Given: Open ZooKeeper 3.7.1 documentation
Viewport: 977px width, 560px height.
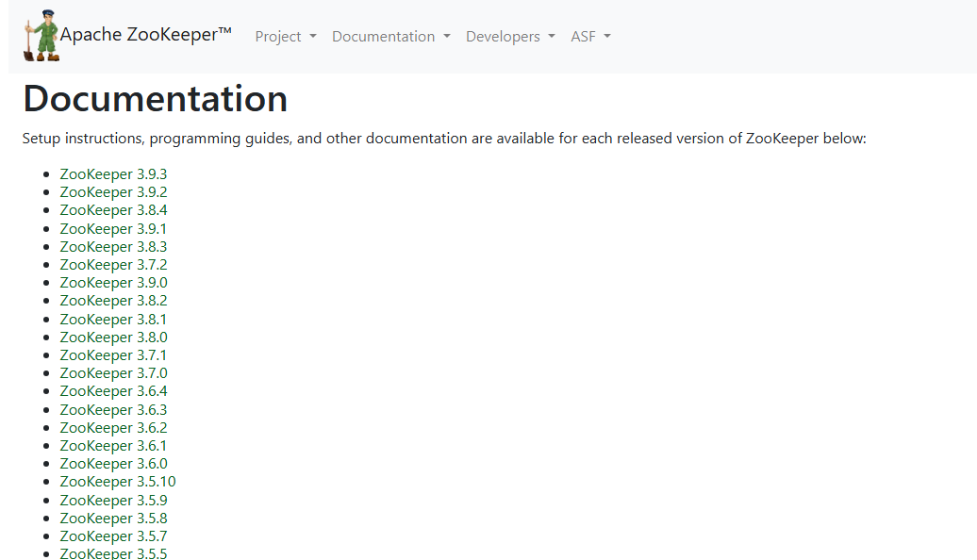Looking at the screenshot, I should coord(113,355).
